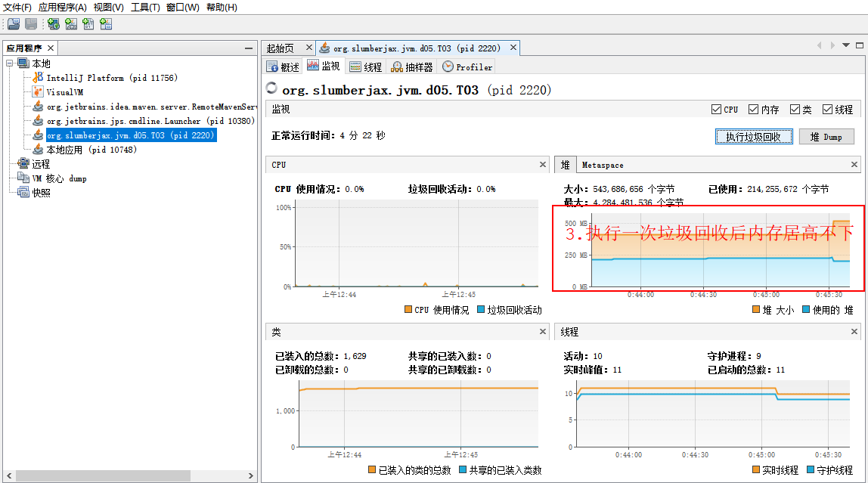Click orange 实时线程 legend swatch
Screen dimensions: 868x483
(755, 469)
